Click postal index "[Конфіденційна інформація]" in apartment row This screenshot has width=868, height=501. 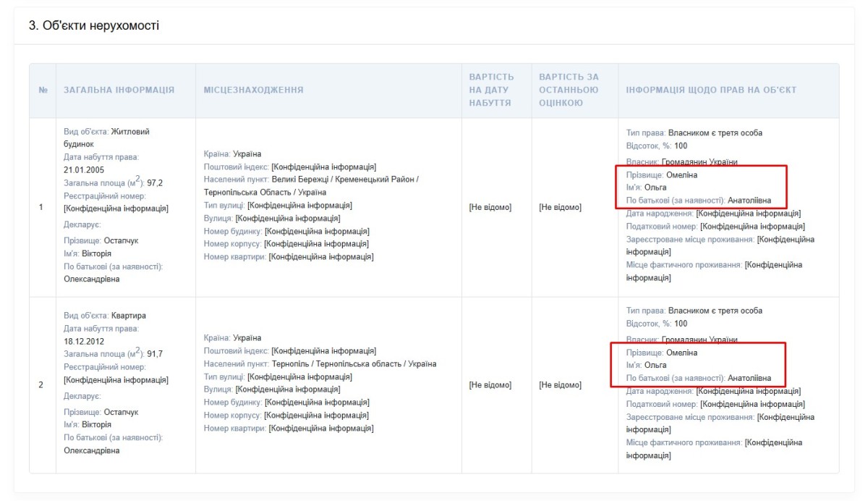pos(323,351)
